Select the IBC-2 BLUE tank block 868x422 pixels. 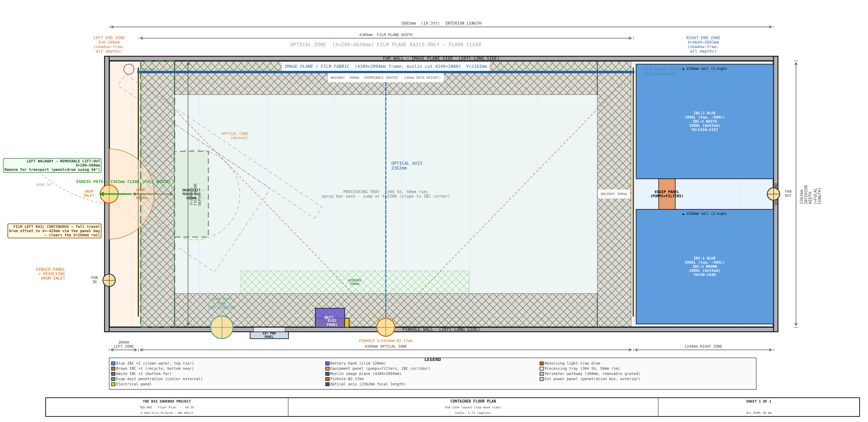(x=705, y=121)
